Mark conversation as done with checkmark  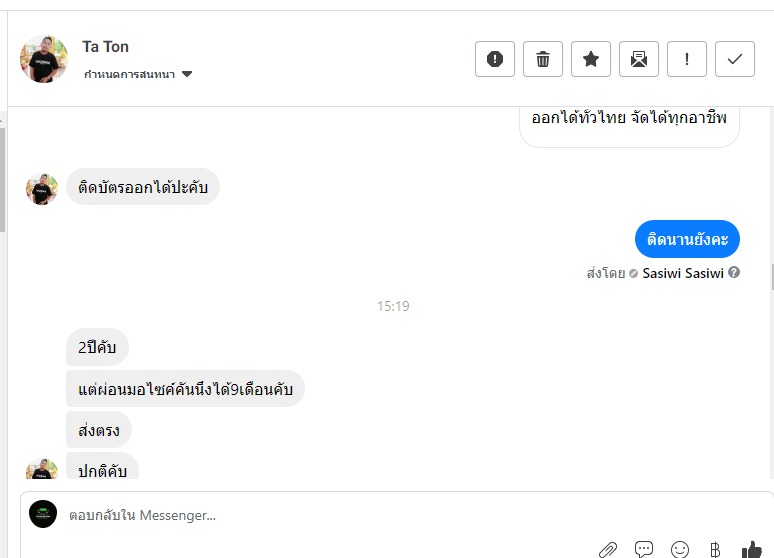click(x=735, y=59)
